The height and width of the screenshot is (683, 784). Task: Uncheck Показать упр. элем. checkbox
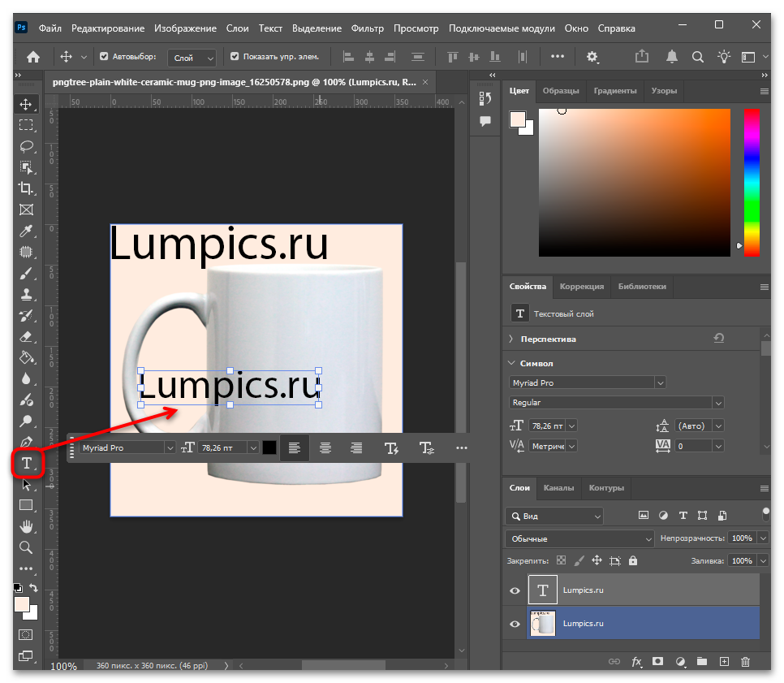tap(235, 57)
